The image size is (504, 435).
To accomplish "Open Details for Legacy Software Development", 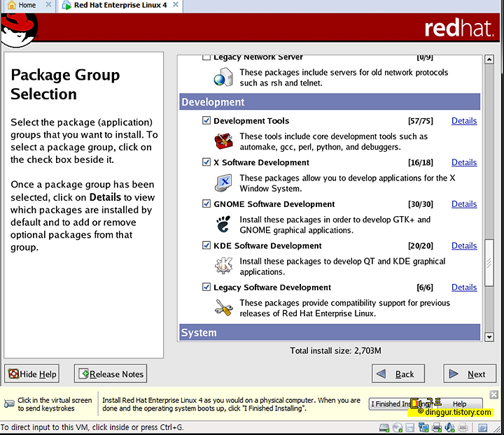I will click(464, 287).
